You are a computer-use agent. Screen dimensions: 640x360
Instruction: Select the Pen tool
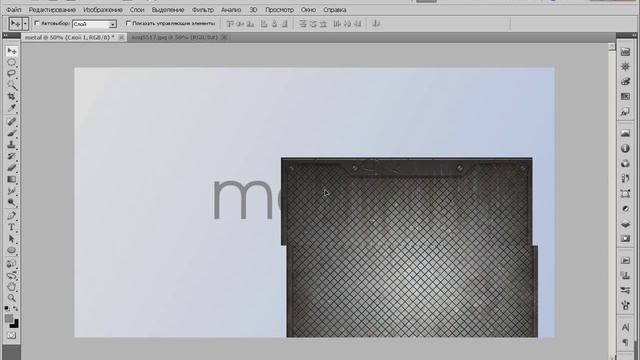11,216
